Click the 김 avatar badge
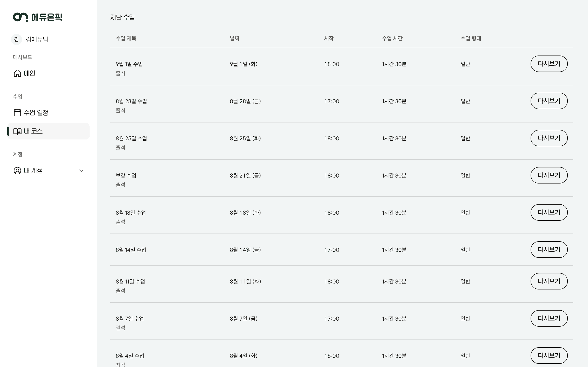The width and height of the screenshot is (588, 367). click(17, 39)
